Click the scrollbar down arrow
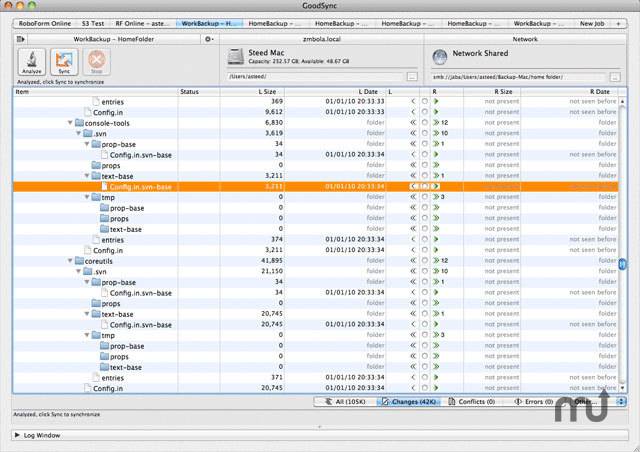640x452 pixels. [x=622, y=388]
